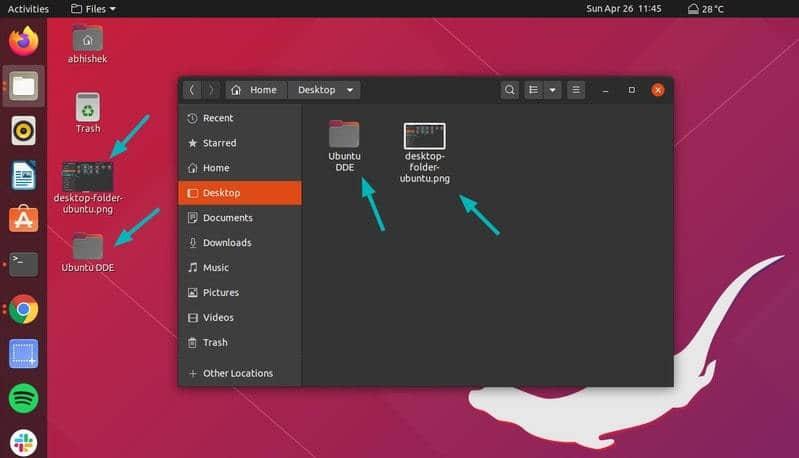Launch Firefox from the dock
799x458 pixels.
point(23,41)
